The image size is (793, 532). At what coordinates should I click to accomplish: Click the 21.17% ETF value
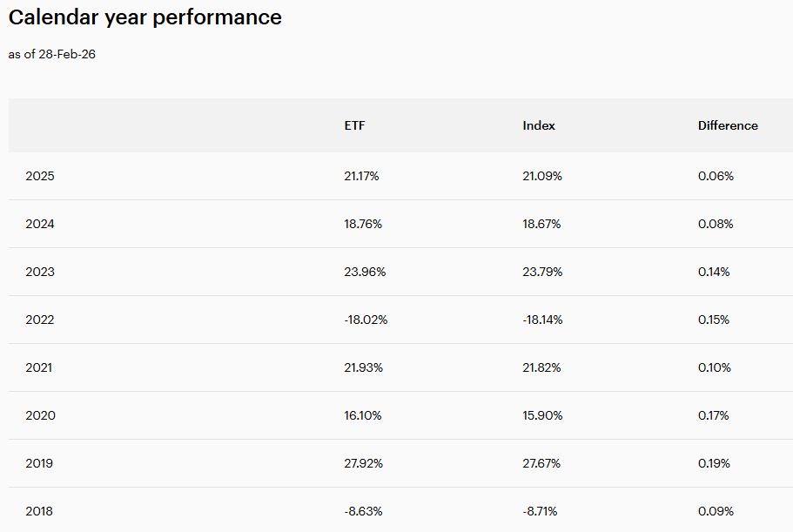362,176
